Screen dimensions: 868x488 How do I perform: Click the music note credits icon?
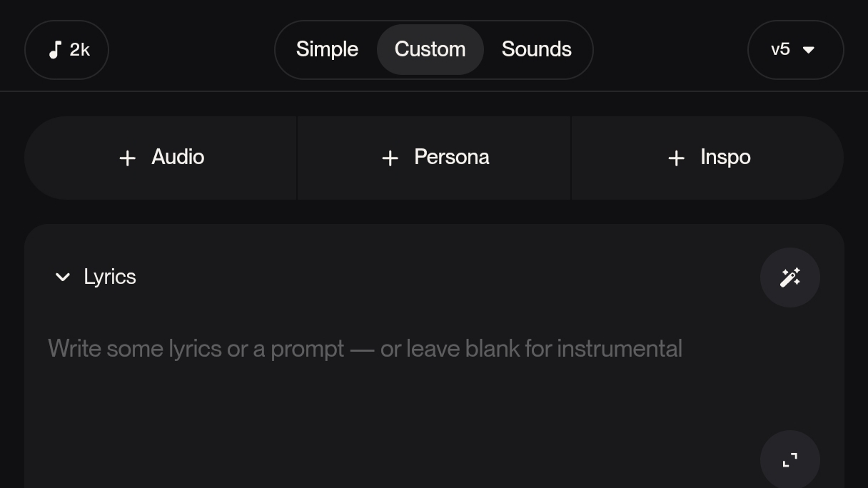pos(55,50)
